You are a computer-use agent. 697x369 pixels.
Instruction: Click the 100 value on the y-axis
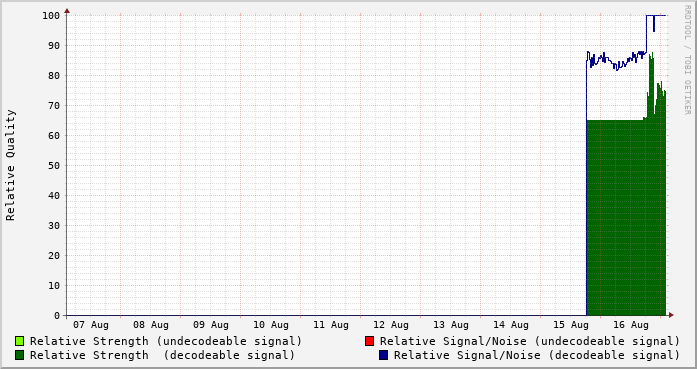(51, 16)
